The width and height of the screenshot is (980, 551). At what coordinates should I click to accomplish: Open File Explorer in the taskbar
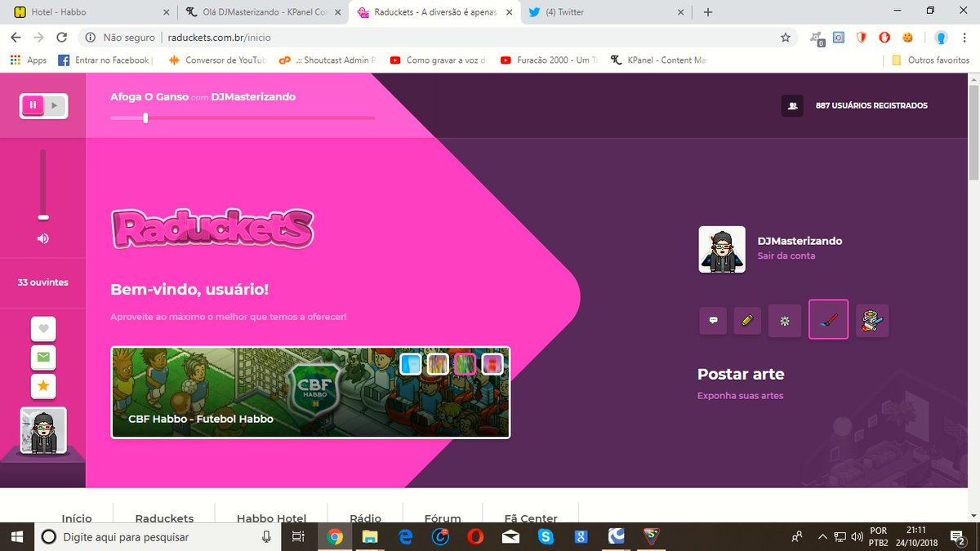tap(370, 537)
